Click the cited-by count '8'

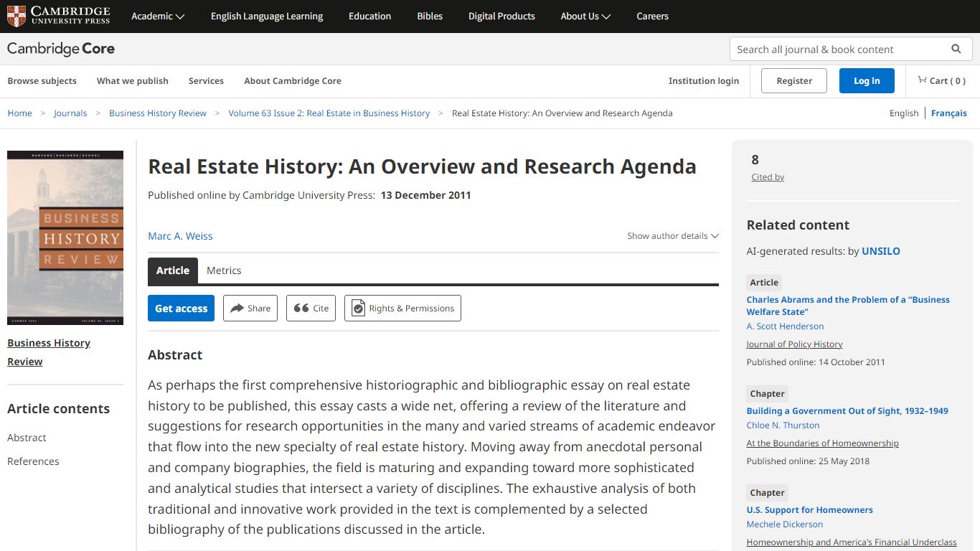755,160
